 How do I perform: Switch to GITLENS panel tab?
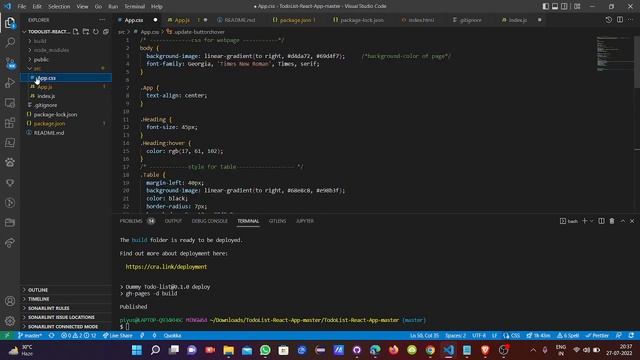click(277, 221)
